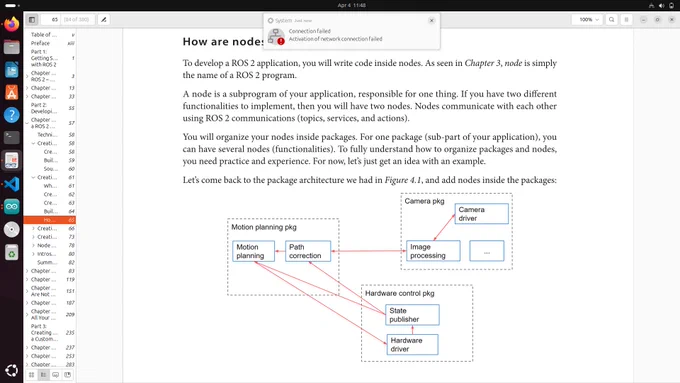Switch sidebar to outline view
The width and height of the screenshot is (680, 383).
(x=43, y=375)
